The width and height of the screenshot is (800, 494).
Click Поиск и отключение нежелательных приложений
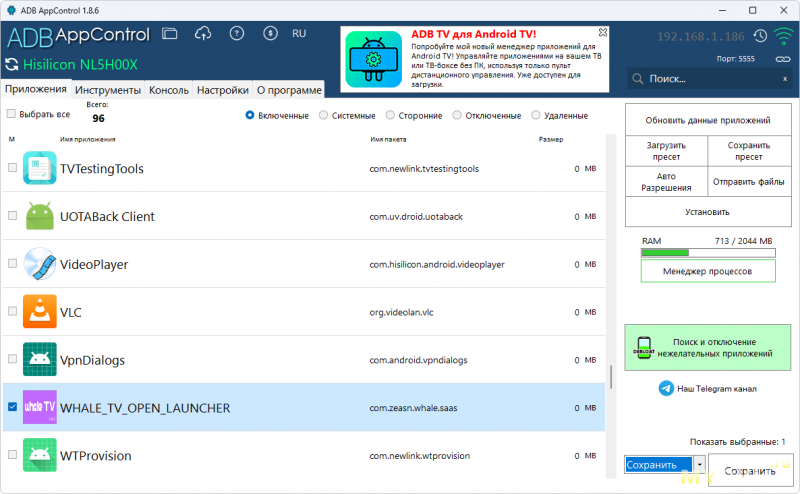[708, 348]
